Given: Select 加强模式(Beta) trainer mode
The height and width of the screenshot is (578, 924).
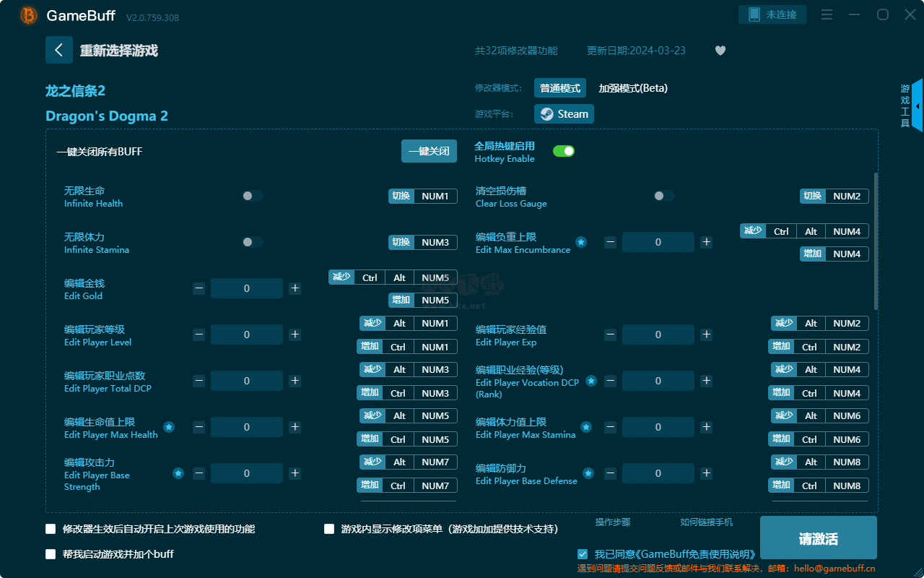Looking at the screenshot, I should coord(633,88).
